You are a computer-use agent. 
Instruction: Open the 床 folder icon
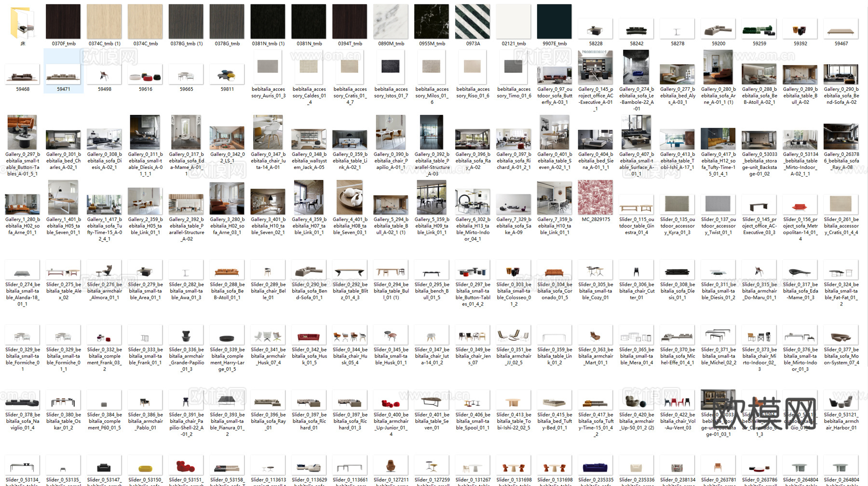[x=23, y=22]
